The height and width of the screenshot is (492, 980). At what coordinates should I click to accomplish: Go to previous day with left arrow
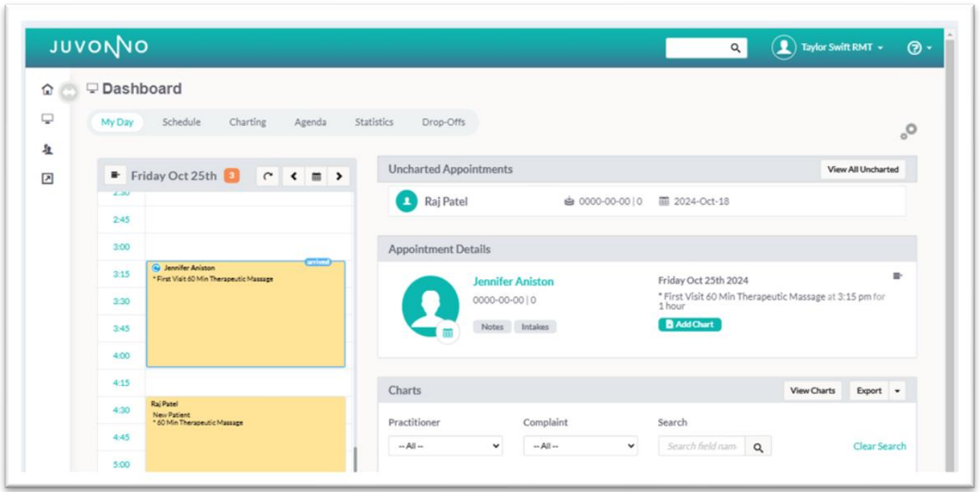[x=293, y=177]
